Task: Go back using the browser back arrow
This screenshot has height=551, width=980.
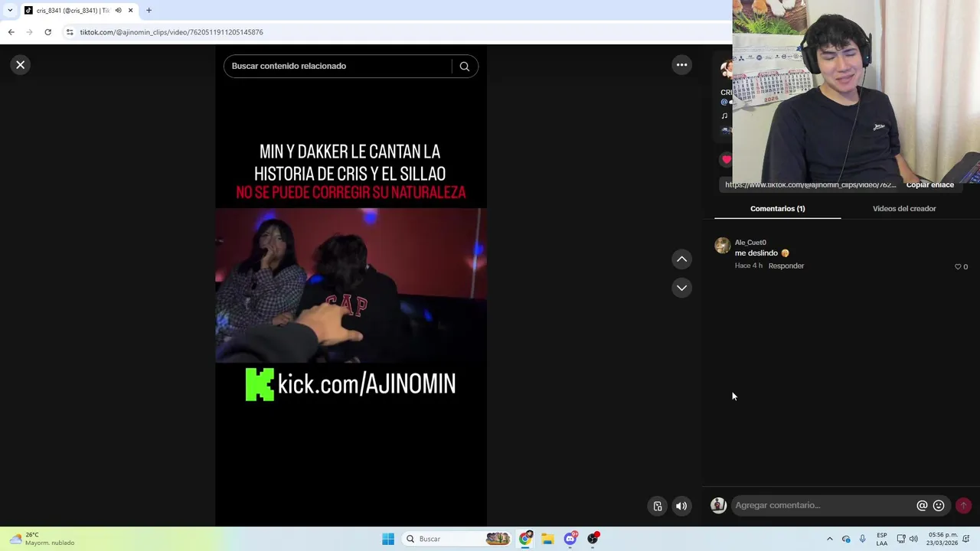Action: [11, 32]
